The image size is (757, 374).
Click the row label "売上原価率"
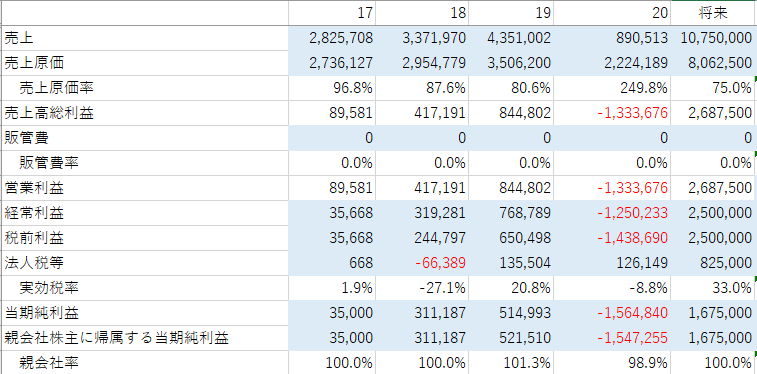(56, 88)
